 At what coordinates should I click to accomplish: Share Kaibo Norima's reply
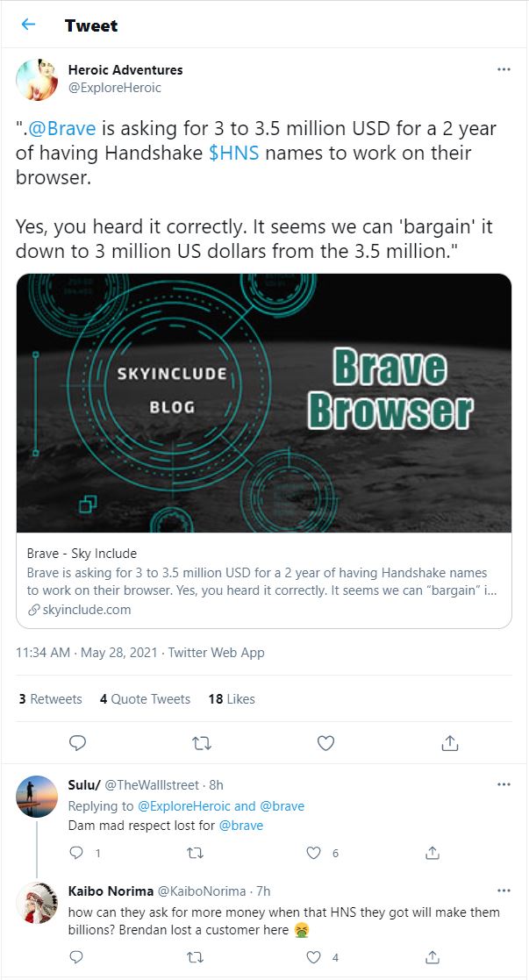432,957
